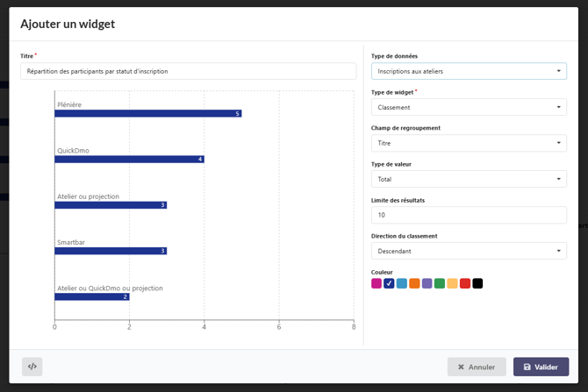The width and height of the screenshot is (588, 392).
Task: Select the magenta pink color swatch
Action: [x=376, y=283]
